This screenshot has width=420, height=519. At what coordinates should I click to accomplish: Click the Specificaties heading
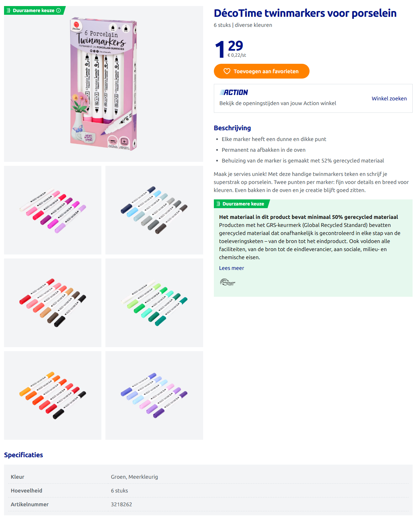(24, 455)
